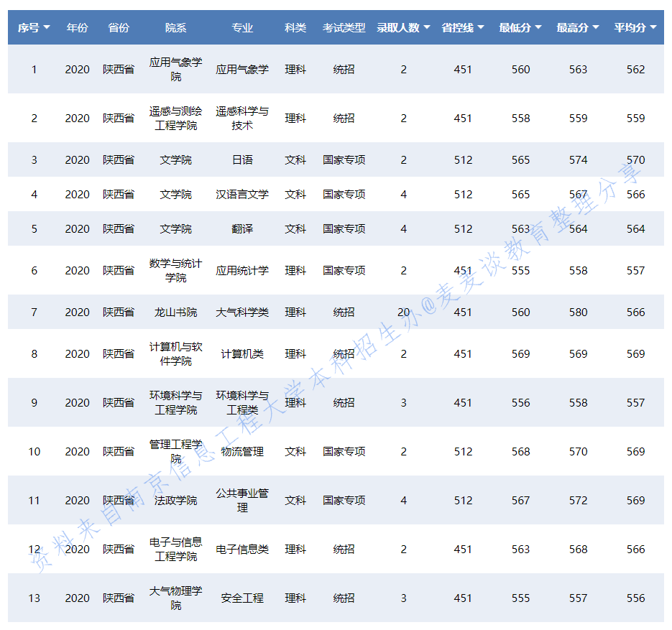The width and height of the screenshot is (672, 630).
Task: Click the 序号 column header
Action: (29, 27)
